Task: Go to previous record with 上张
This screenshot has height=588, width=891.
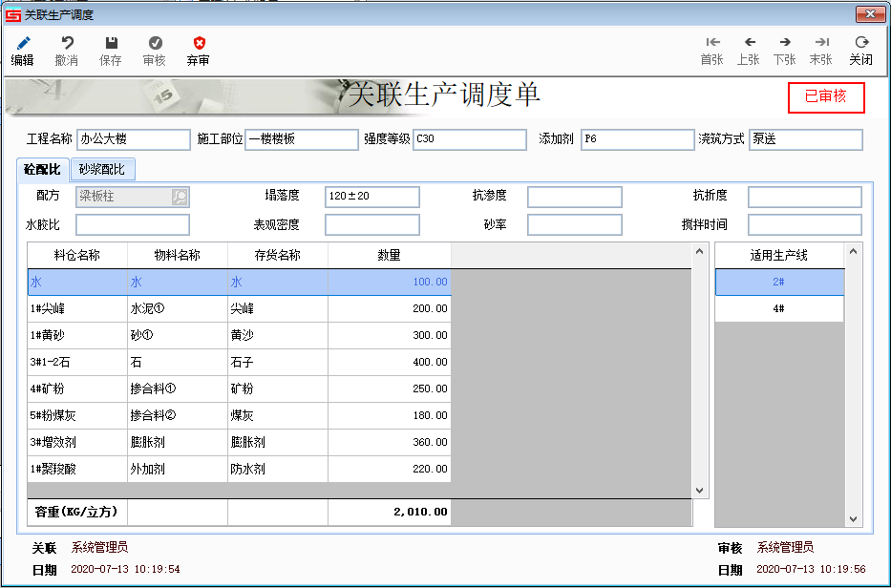Action: [x=749, y=44]
